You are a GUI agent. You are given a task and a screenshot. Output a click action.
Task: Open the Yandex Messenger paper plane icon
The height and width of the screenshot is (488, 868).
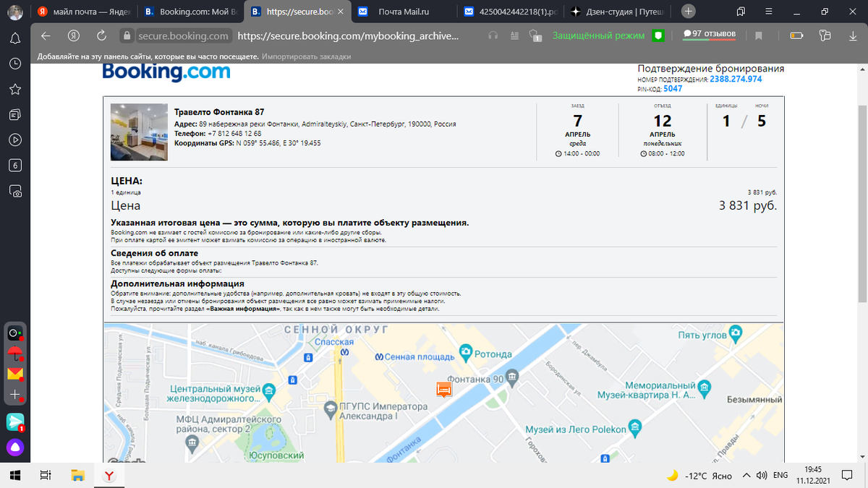tap(15, 421)
